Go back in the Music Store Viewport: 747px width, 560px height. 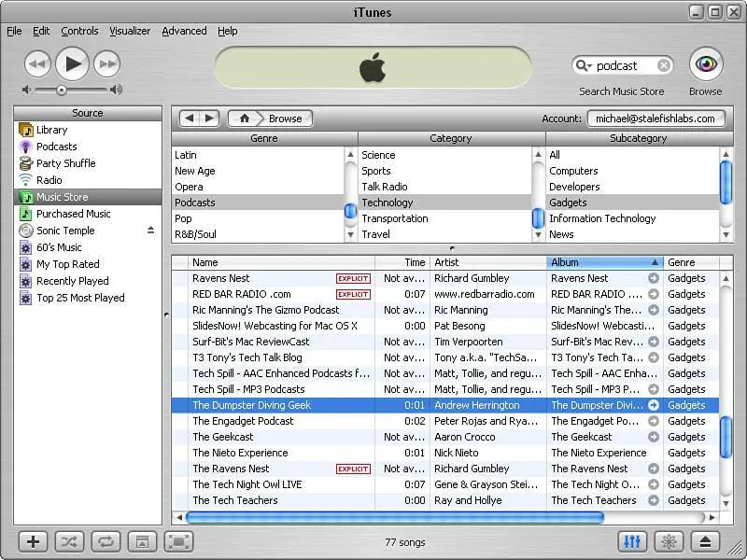[x=190, y=119]
